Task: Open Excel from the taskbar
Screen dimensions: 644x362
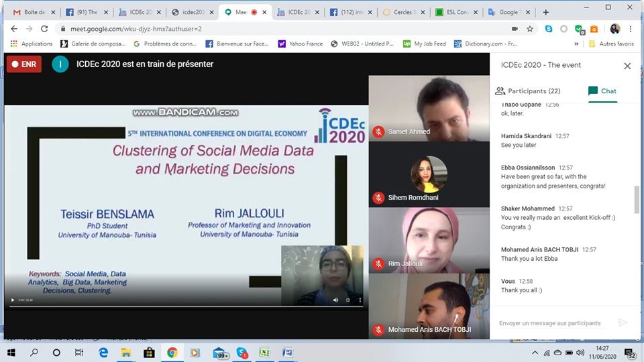Action: (x=265, y=353)
